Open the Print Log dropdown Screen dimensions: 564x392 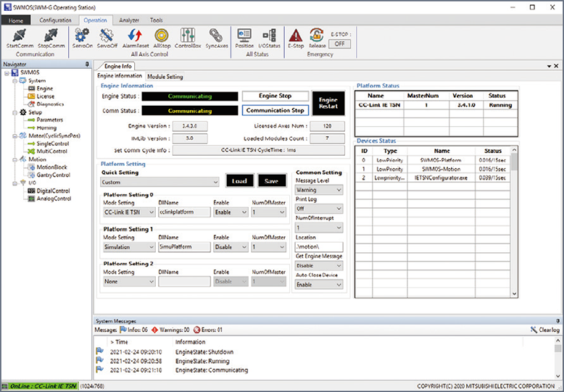tap(319, 209)
